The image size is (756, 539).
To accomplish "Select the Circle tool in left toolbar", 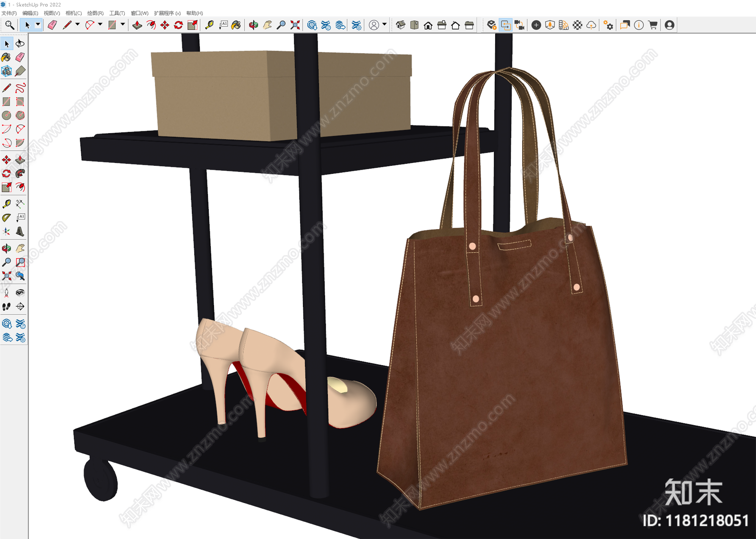I will click(7, 115).
